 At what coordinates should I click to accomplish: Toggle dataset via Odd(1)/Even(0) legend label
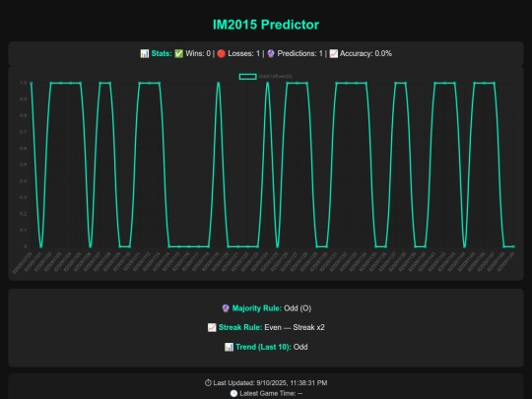[x=276, y=77]
